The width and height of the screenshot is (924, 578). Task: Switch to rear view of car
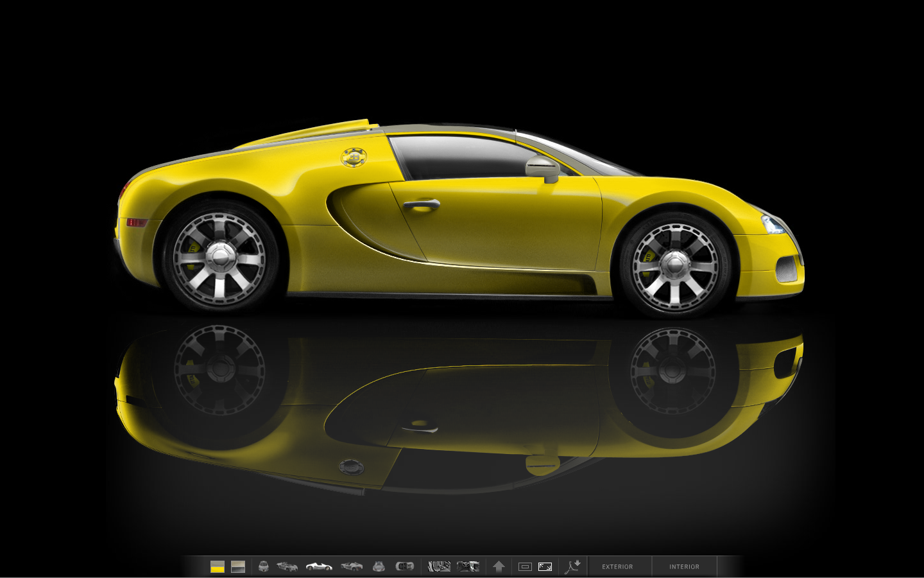point(379,566)
